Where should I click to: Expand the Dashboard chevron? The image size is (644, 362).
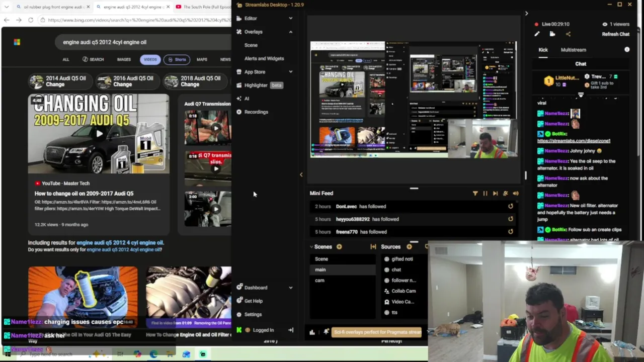point(290,288)
